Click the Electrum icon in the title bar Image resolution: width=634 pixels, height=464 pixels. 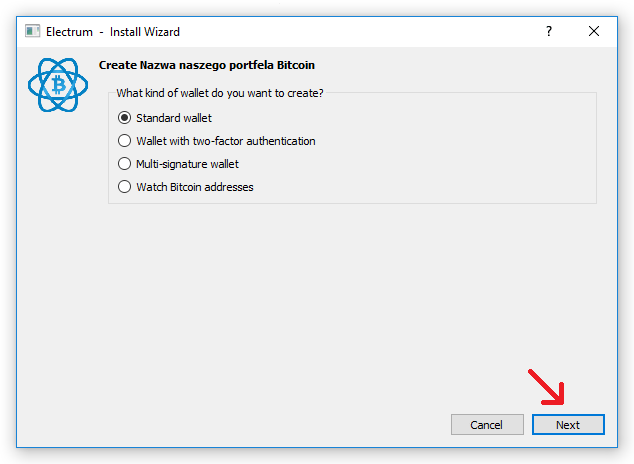(x=32, y=31)
